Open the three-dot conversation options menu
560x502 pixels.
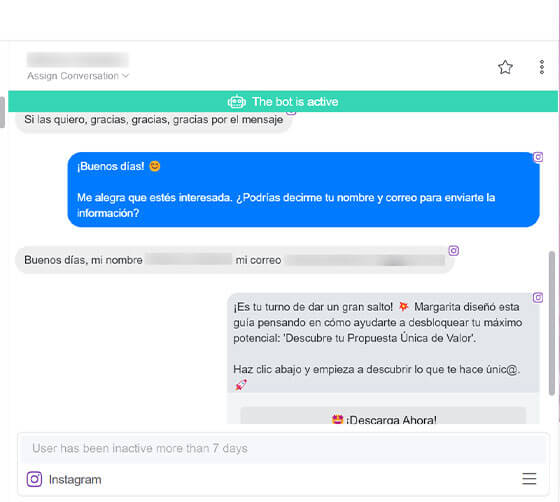click(541, 67)
